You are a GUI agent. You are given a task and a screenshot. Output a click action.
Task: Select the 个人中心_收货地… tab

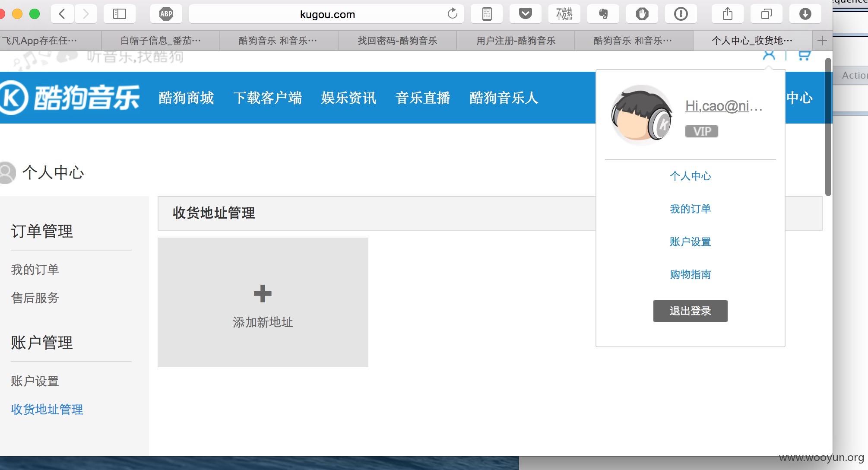coord(752,41)
